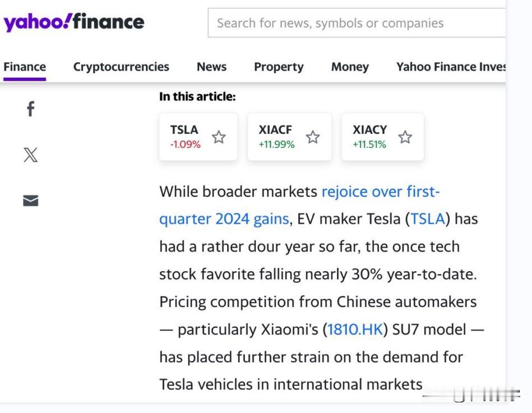Go to the News tab
The height and width of the screenshot is (413, 532).
211,67
